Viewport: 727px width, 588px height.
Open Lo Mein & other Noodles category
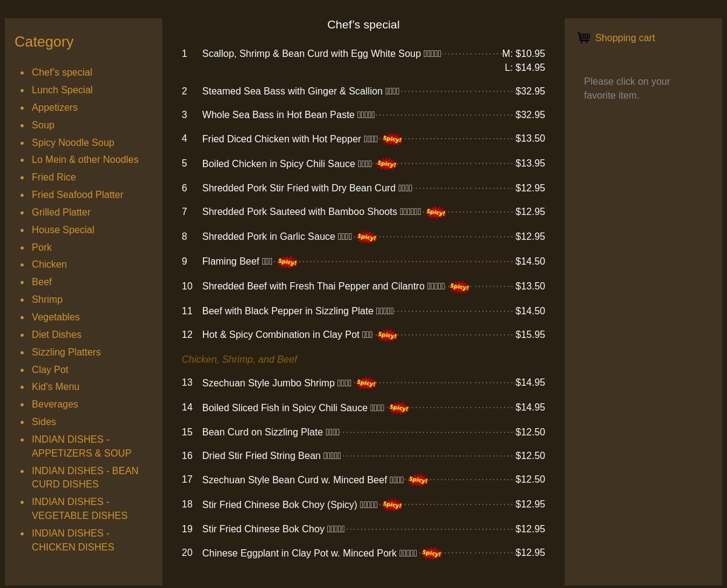click(x=85, y=160)
